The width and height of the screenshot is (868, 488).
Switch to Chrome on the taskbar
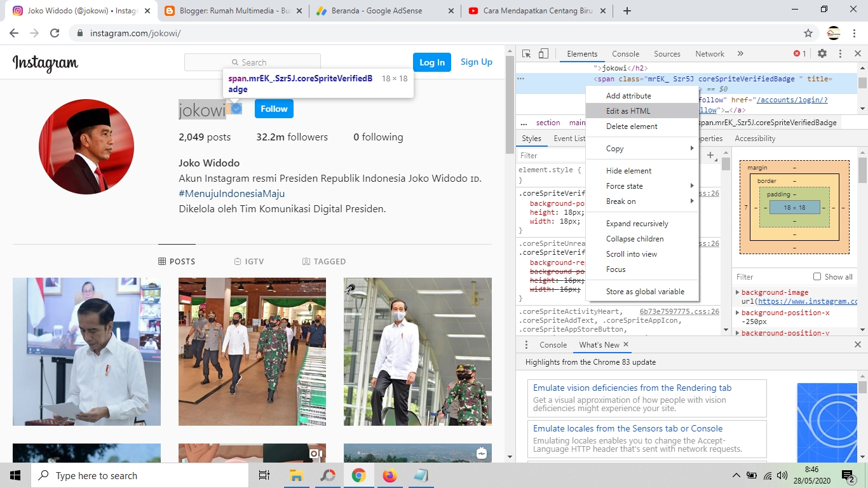(359, 475)
